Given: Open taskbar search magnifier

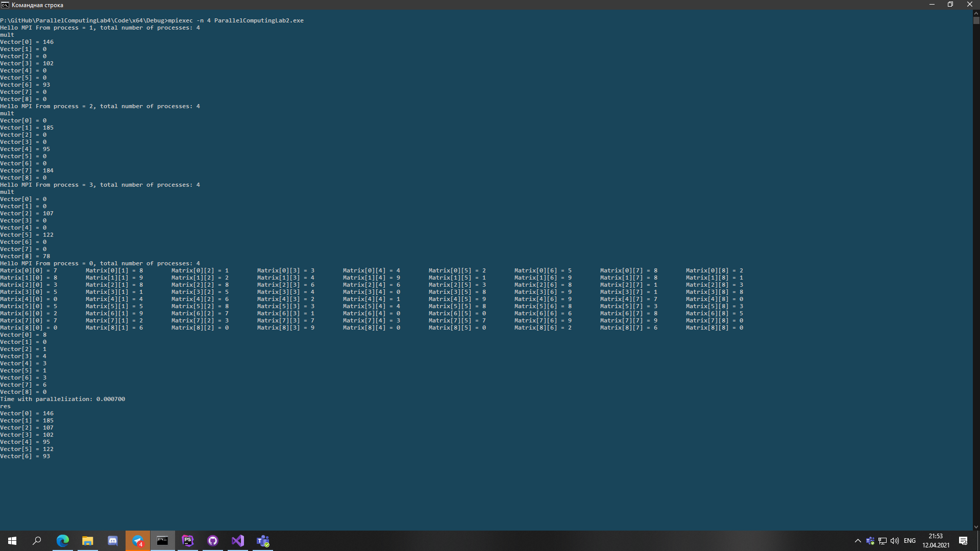Looking at the screenshot, I should click(x=37, y=541).
